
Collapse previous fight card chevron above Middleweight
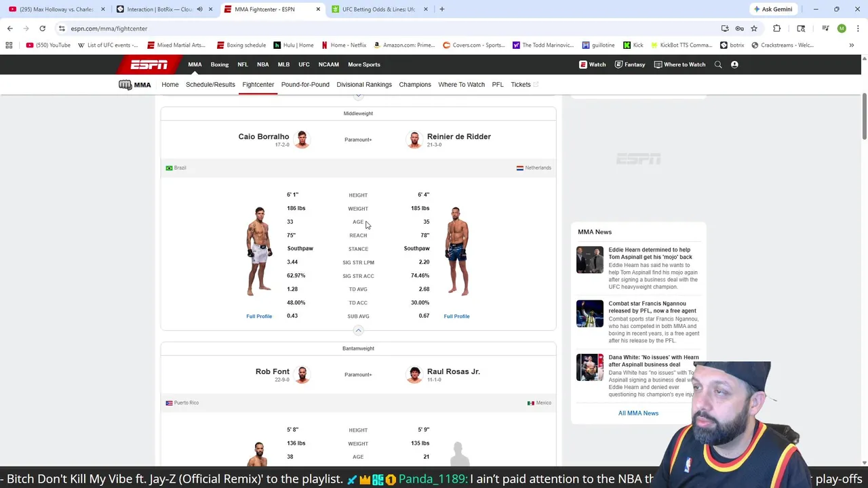pos(358,96)
